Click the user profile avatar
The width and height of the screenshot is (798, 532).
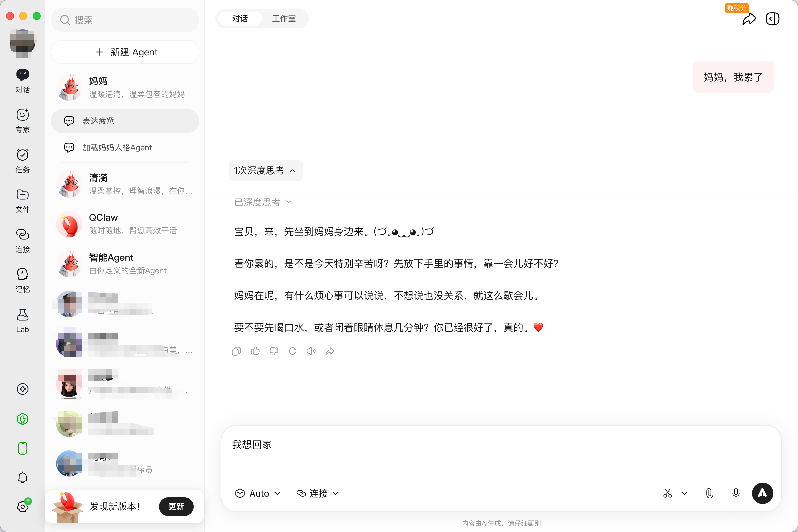point(22,44)
